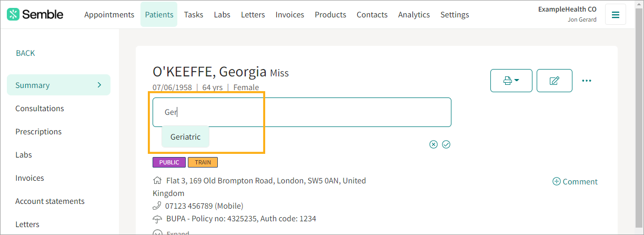This screenshot has height=235, width=644.
Task: Click the BACK link
Action: (25, 53)
